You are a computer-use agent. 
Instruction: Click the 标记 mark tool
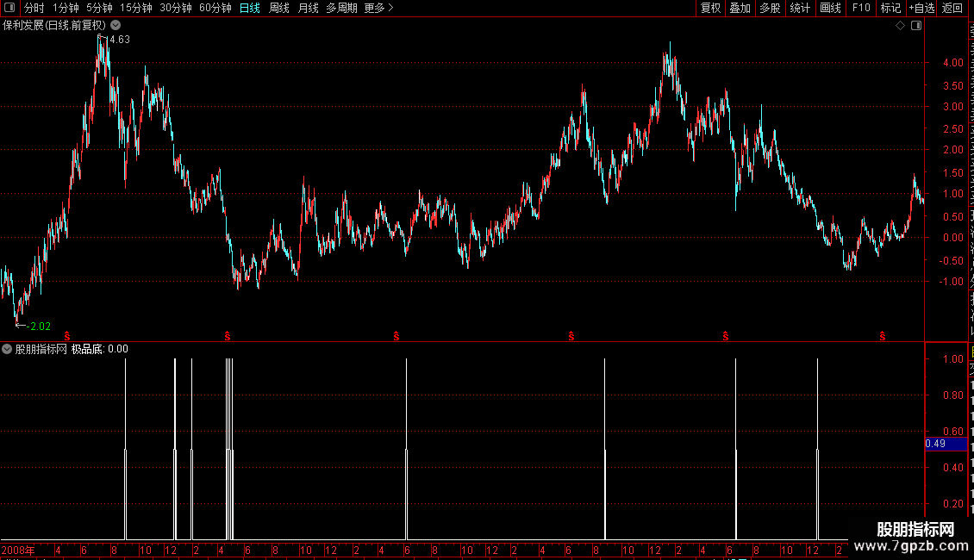[890, 8]
